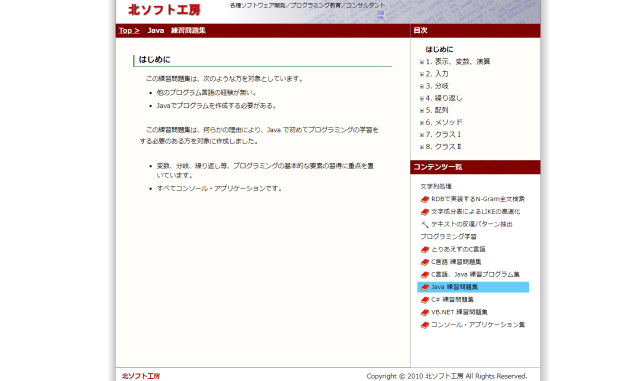Open the C# 練習問題集 link text

point(452,299)
